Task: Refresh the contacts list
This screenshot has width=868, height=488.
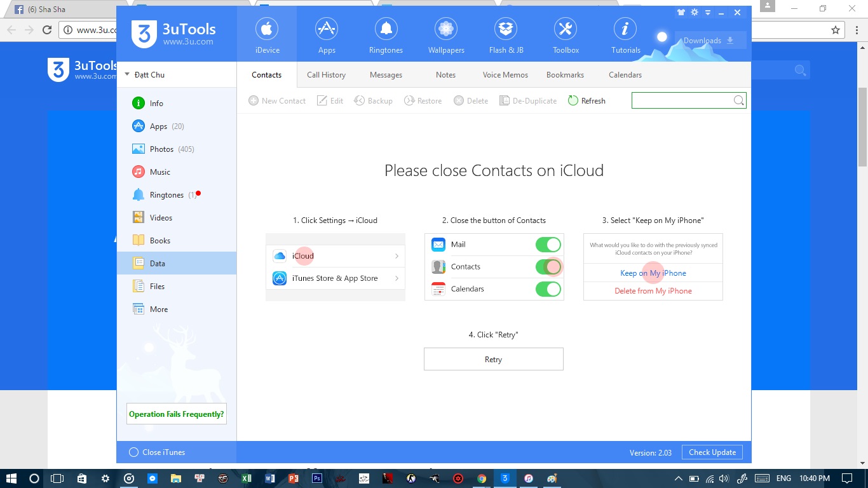Action: coord(587,100)
